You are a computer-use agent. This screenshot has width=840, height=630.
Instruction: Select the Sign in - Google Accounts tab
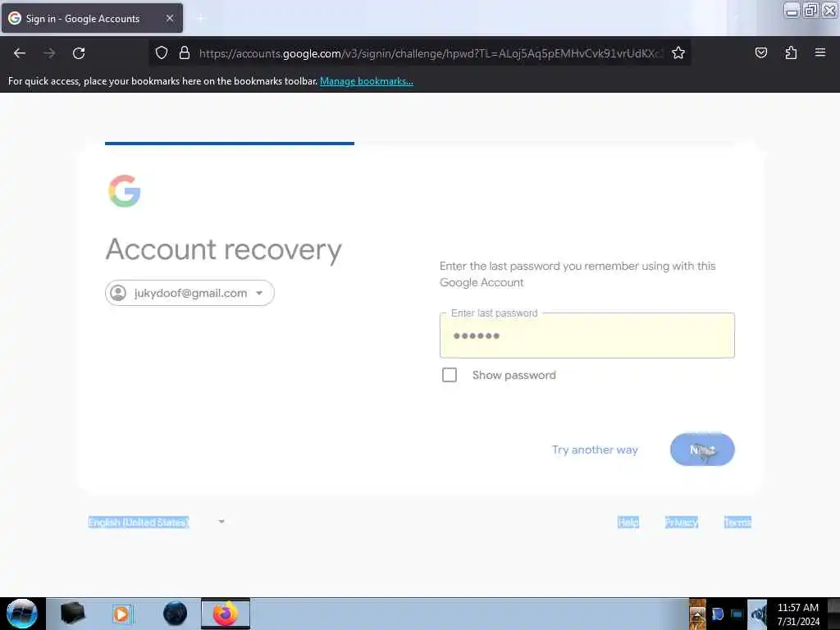[92, 18]
